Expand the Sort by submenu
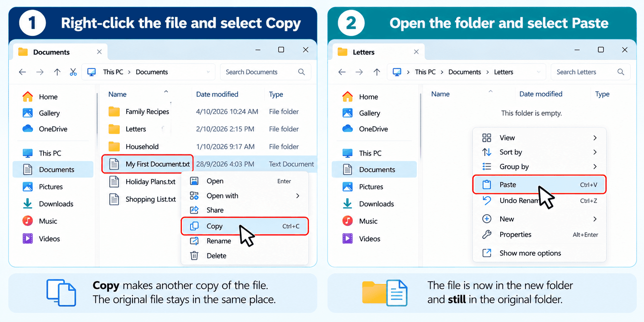The height and width of the screenshot is (322, 644). pyautogui.click(x=539, y=152)
